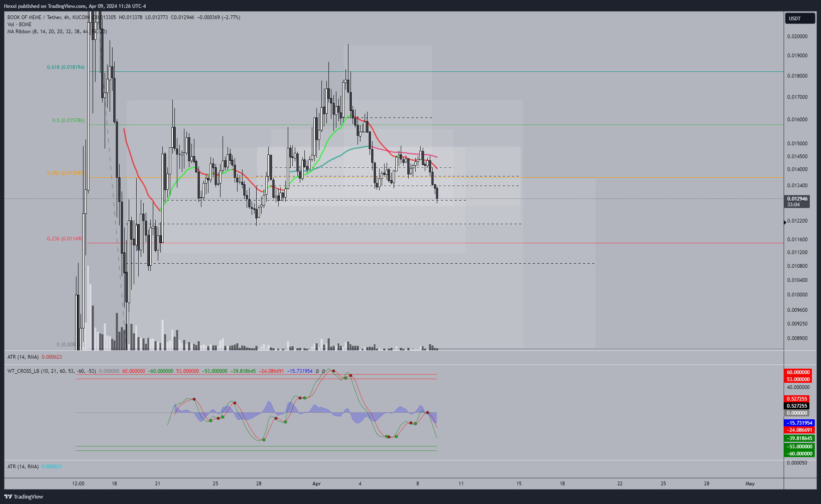Click the May month label on time axis
The image size is (821, 504).
pos(750,484)
